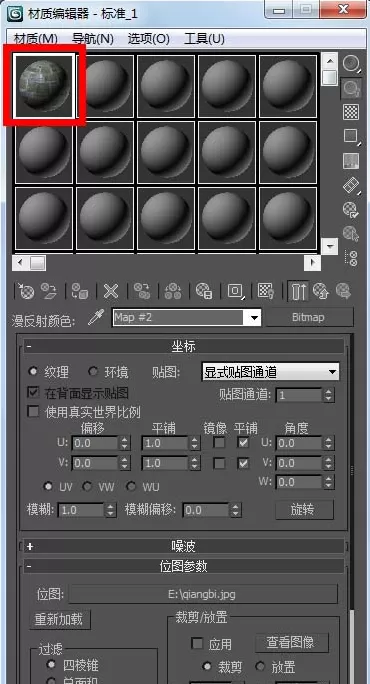
Task: Check the U 镜像 mirror checkbox
Action: (219, 443)
